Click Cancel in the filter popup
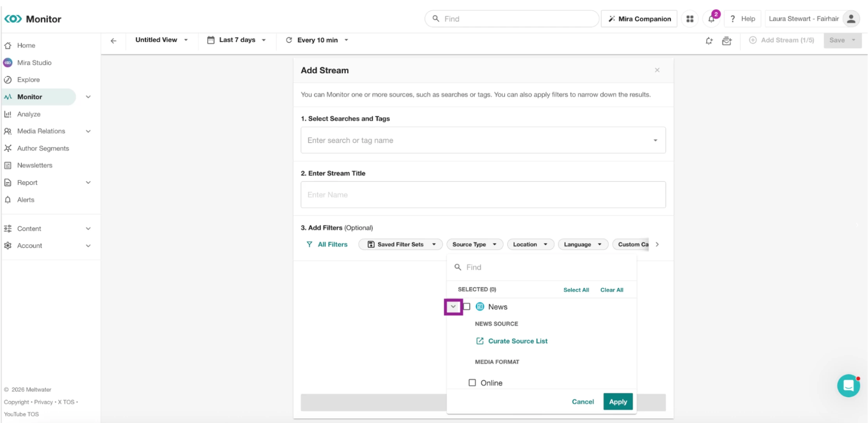The height and width of the screenshot is (423, 868). tap(583, 401)
